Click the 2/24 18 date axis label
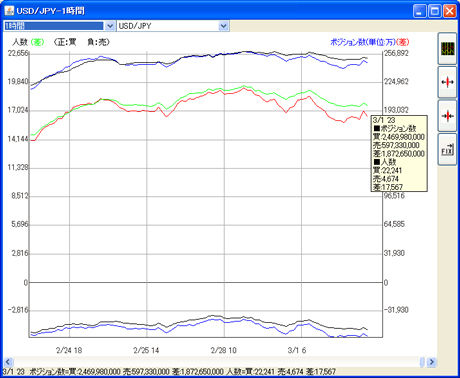This screenshot has width=460, height=378. click(x=69, y=350)
